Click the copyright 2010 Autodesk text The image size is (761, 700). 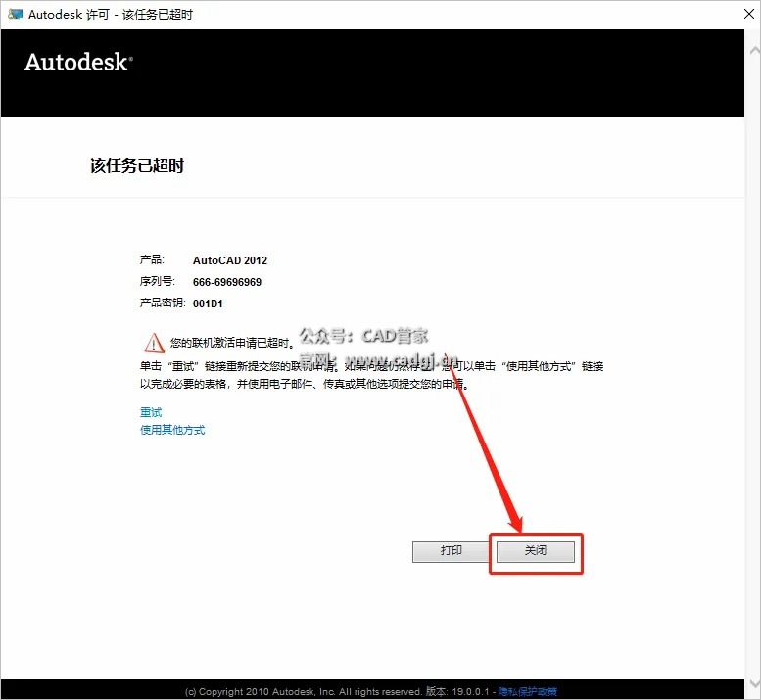304,692
